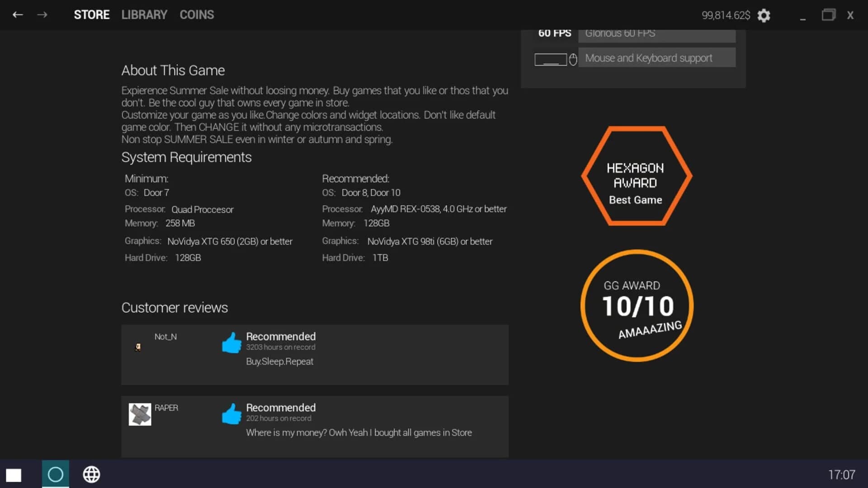The height and width of the screenshot is (488, 868).
Task: Click Not_N's avatar image
Action: [x=138, y=347]
